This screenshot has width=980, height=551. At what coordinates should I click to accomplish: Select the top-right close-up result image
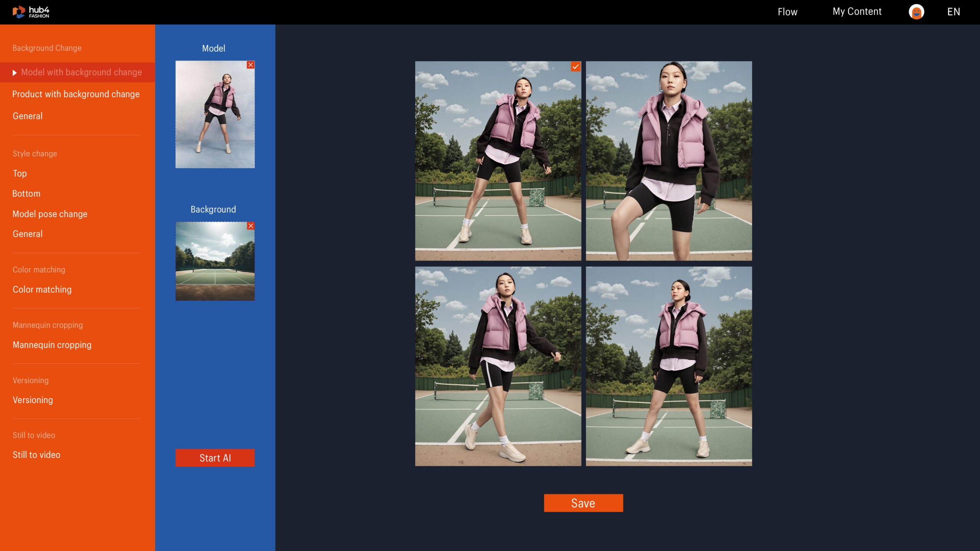[669, 161]
